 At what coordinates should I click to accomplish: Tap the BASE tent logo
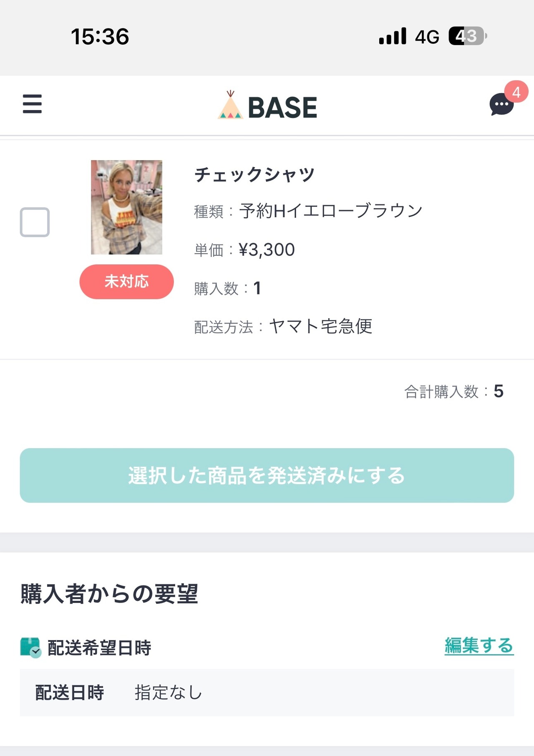[x=230, y=105]
